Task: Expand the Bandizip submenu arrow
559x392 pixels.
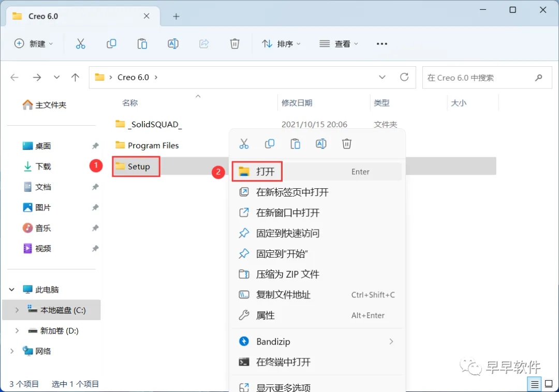Action: pyautogui.click(x=391, y=341)
